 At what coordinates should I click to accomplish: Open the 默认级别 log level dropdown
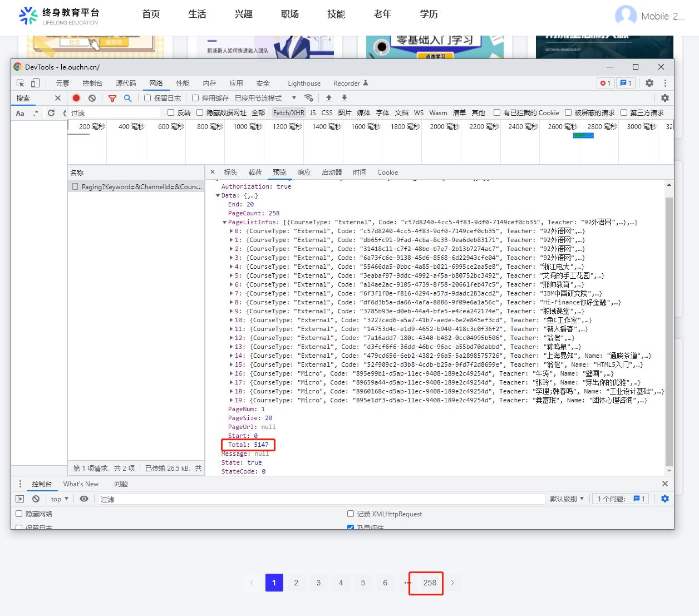(x=567, y=499)
